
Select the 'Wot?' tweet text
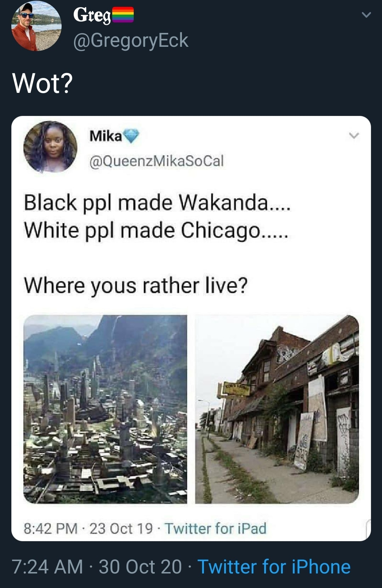[42, 83]
